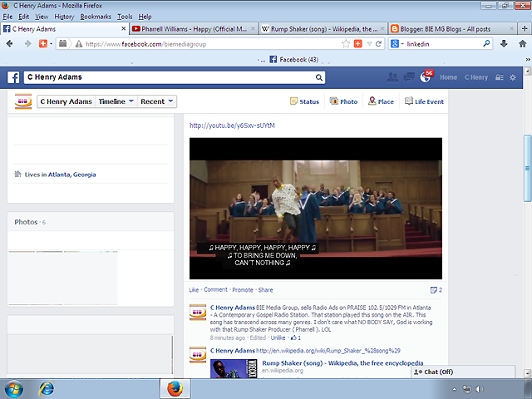The width and height of the screenshot is (532, 399).
Task: Open the Atlanta, Georgia link
Action: [72, 175]
